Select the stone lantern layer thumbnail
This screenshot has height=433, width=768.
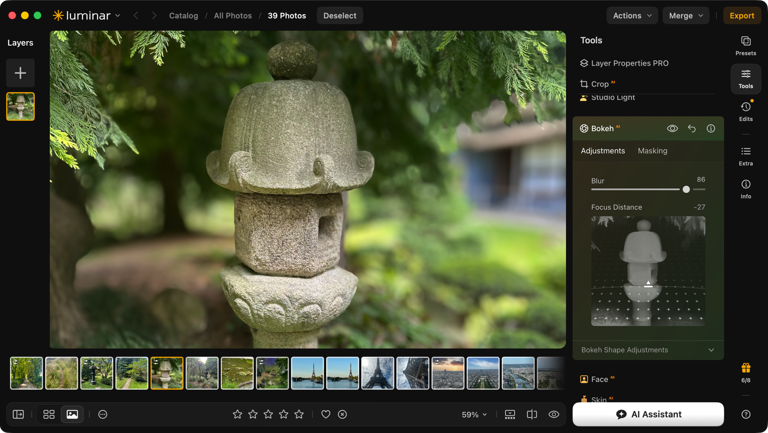20,106
